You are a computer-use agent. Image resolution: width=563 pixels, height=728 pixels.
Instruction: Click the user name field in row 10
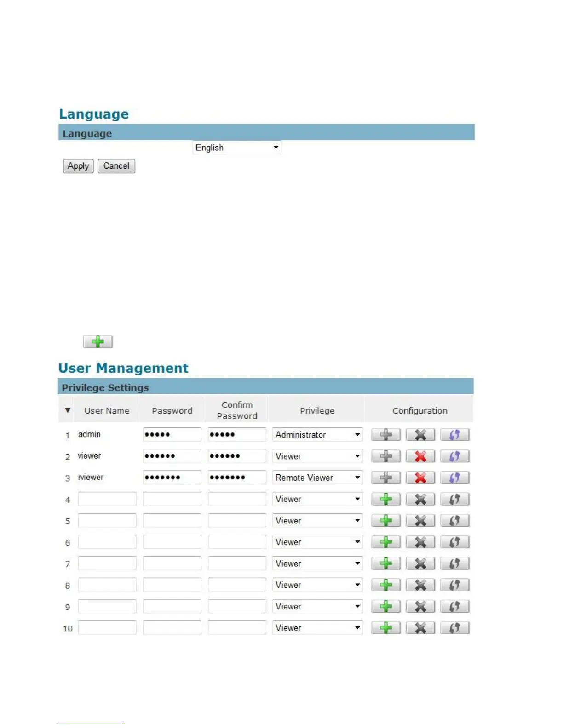pos(107,627)
